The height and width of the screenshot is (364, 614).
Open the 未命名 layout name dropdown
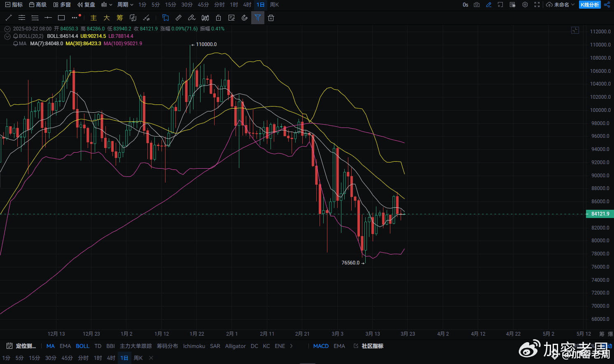click(560, 5)
